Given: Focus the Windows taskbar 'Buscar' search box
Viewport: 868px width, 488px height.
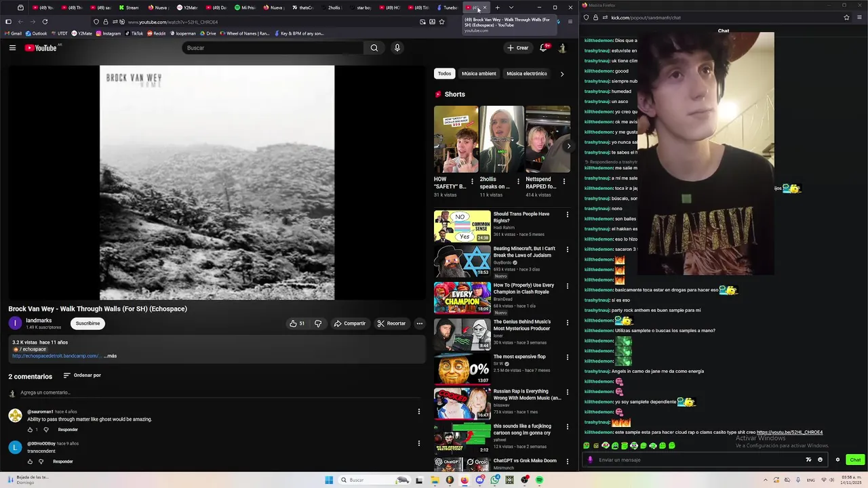Looking at the screenshot, I should tap(374, 480).
